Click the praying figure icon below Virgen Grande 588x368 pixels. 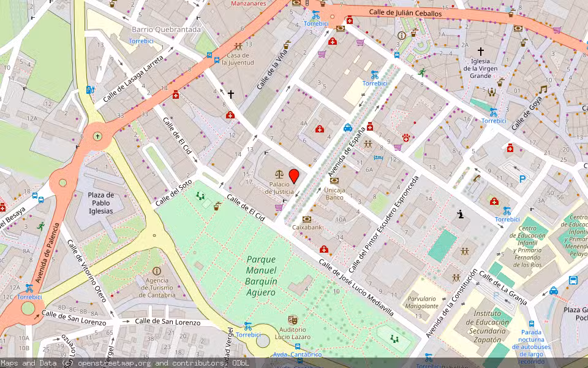[492, 92]
